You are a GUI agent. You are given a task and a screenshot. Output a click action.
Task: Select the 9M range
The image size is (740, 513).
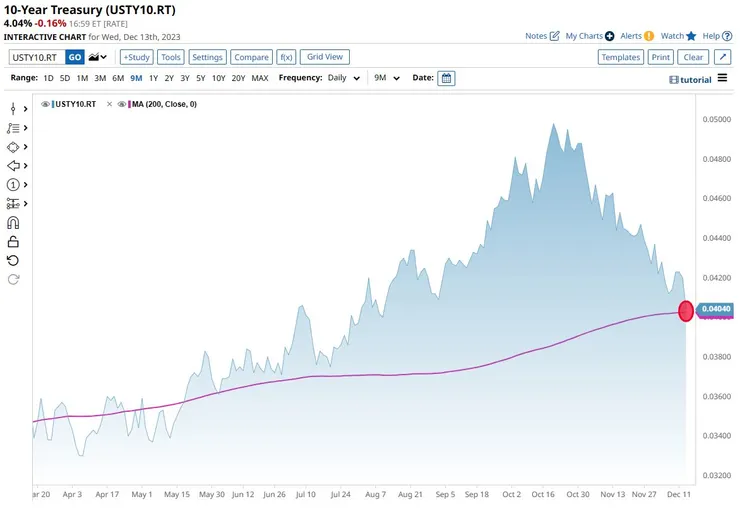[x=136, y=78]
